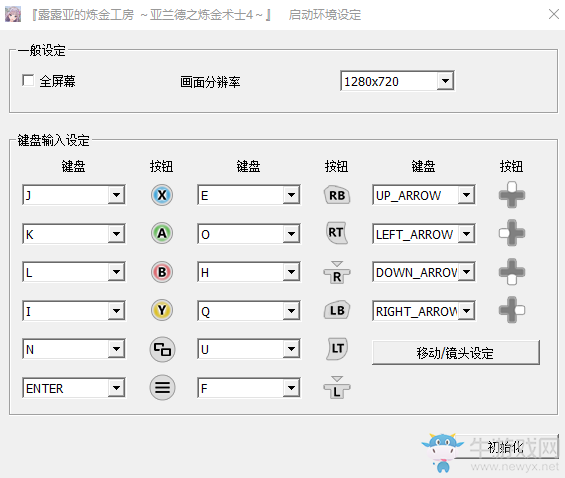Click the green A button icon
Screen dimensions: 565x478
162,233
